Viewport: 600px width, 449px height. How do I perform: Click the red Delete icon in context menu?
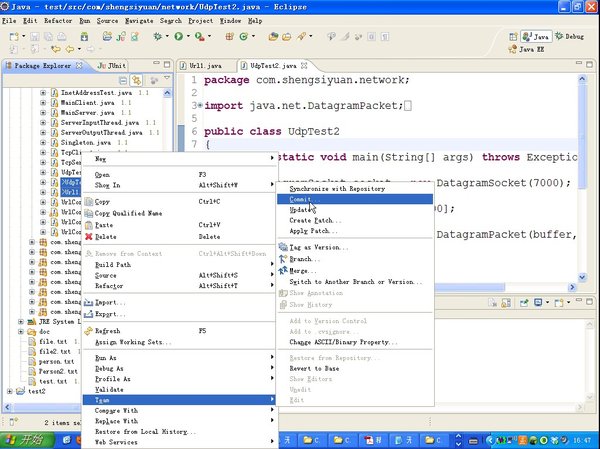pos(89,236)
